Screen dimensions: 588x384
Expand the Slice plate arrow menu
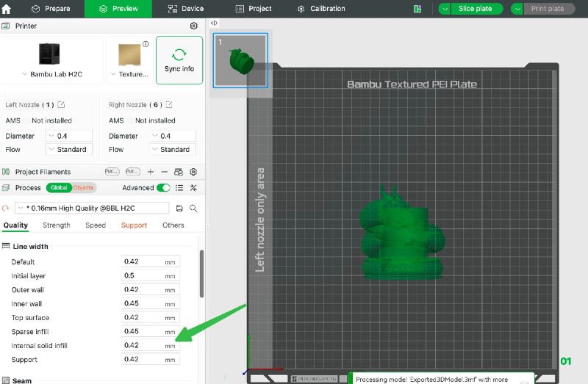point(445,9)
